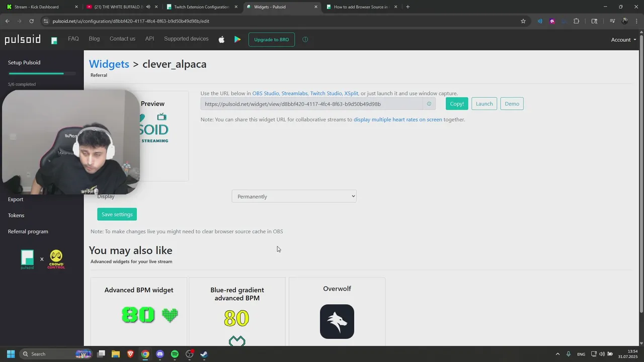Click the Copy! button
644x362 pixels.
pos(457,104)
